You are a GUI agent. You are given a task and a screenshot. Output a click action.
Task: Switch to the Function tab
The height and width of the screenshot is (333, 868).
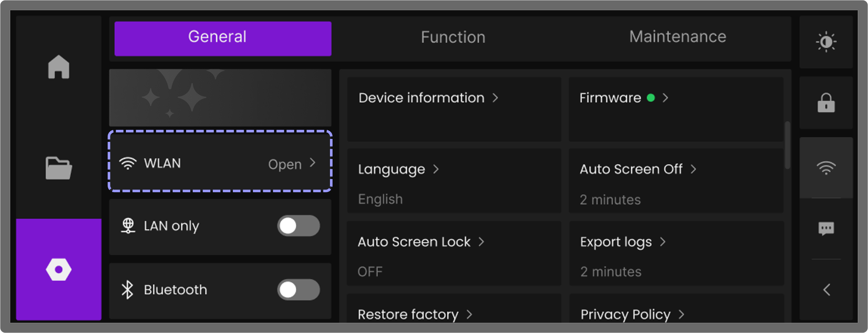click(453, 38)
